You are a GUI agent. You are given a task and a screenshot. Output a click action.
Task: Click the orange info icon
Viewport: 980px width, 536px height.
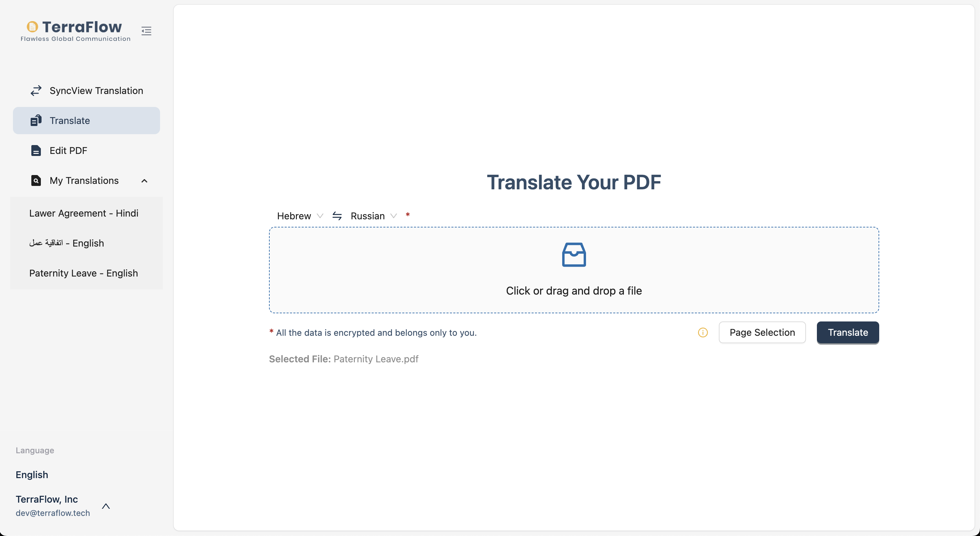point(703,332)
